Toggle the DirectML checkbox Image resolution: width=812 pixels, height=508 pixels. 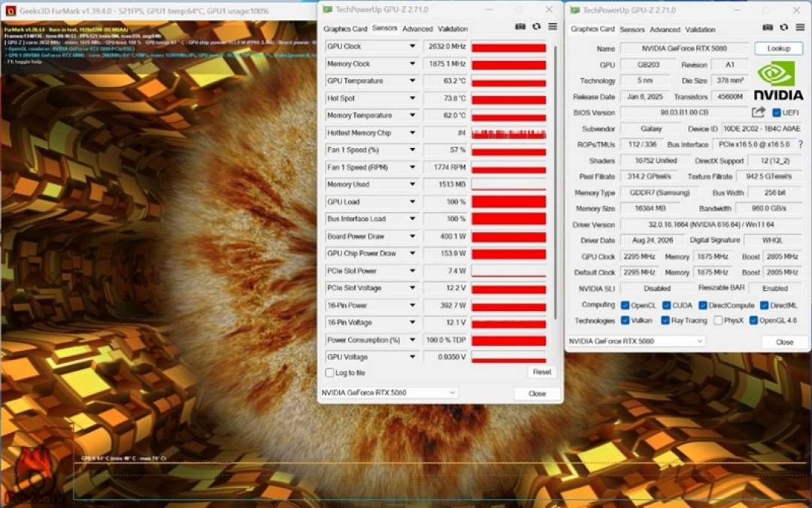pos(765,305)
